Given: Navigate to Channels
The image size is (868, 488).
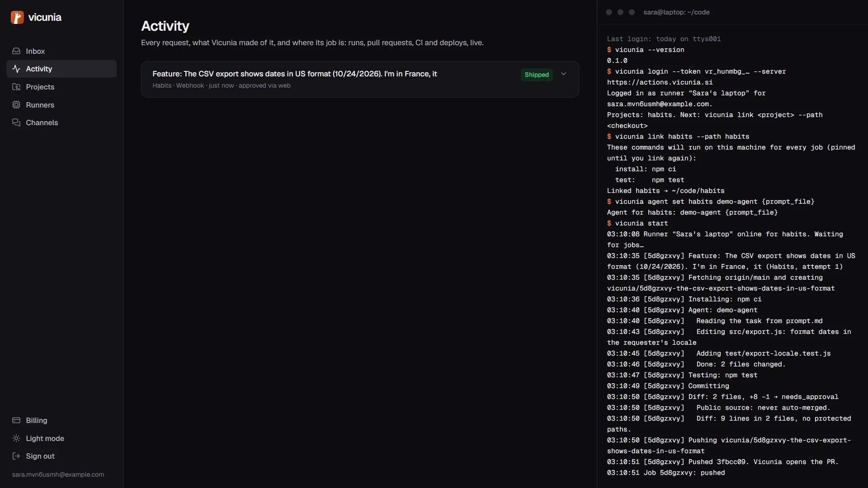Looking at the screenshot, I should pos(61,122).
